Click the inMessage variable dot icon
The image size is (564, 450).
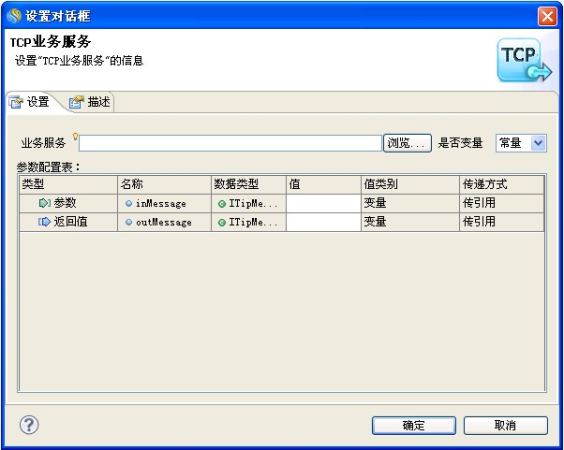pyautogui.click(x=128, y=204)
